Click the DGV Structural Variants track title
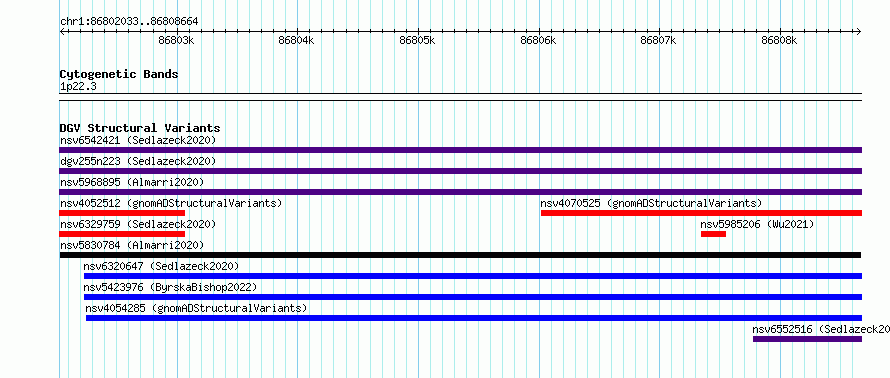The width and height of the screenshot is (890, 378). point(140,128)
